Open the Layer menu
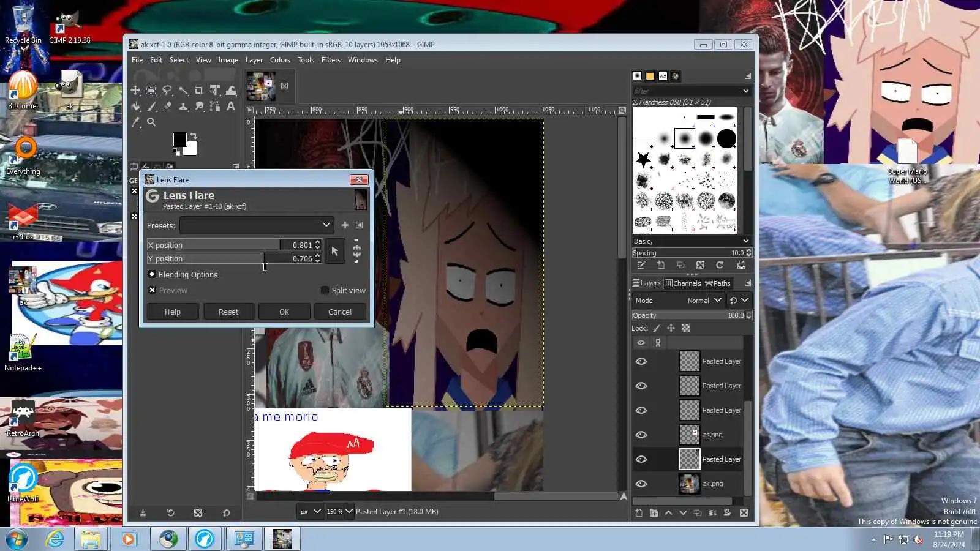Viewport: 980px width, 551px height. [254, 60]
